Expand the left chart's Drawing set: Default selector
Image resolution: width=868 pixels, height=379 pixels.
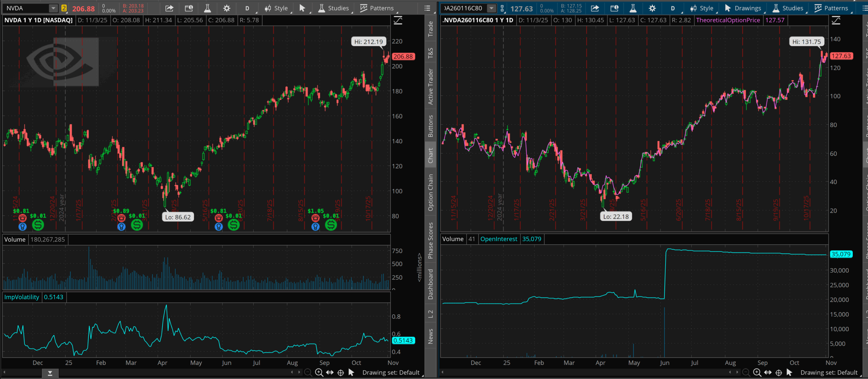[391, 373]
